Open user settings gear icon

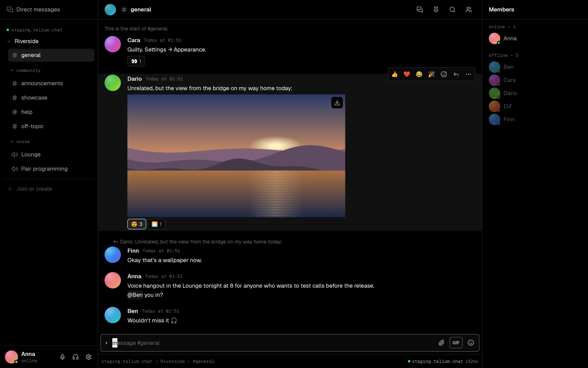click(x=89, y=357)
